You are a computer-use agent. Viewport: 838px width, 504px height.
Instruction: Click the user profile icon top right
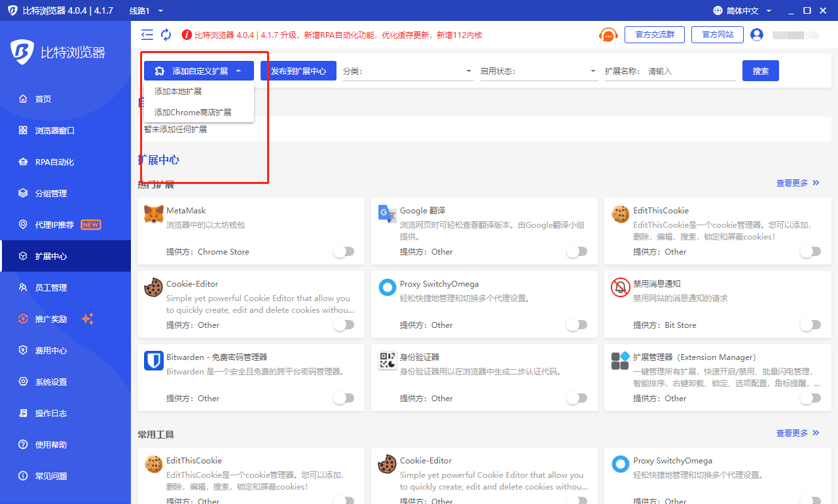756,35
